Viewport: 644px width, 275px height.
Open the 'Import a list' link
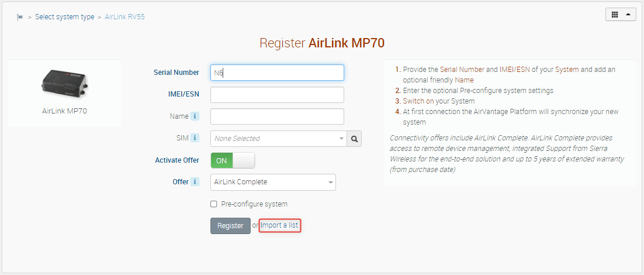click(280, 225)
